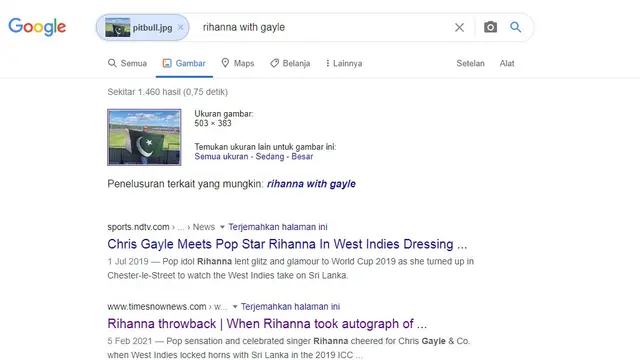This screenshot has height=360, width=640.
Task: Click the '1 Jul 2019' snippet text
Action: point(128,261)
